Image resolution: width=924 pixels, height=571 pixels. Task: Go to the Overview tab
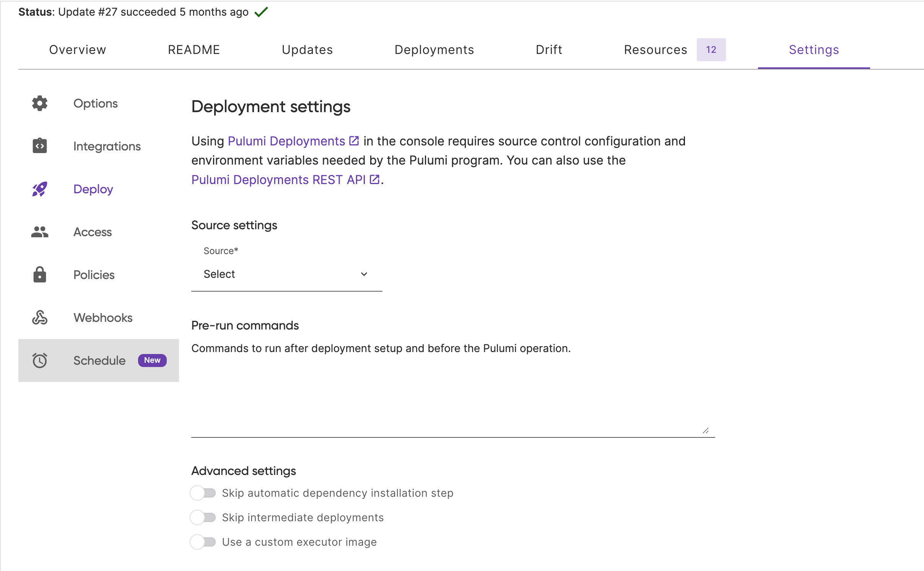pyautogui.click(x=78, y=50)
